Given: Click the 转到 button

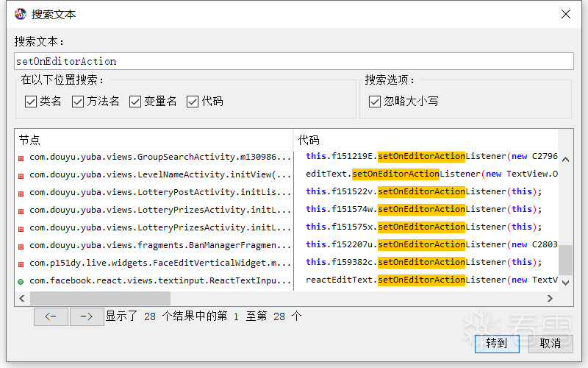Looking at the screenshot, I should (x=497, y=344).
